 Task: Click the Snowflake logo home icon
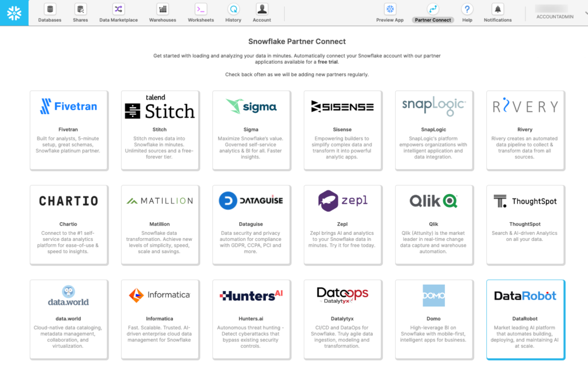[x=14, y=13]
